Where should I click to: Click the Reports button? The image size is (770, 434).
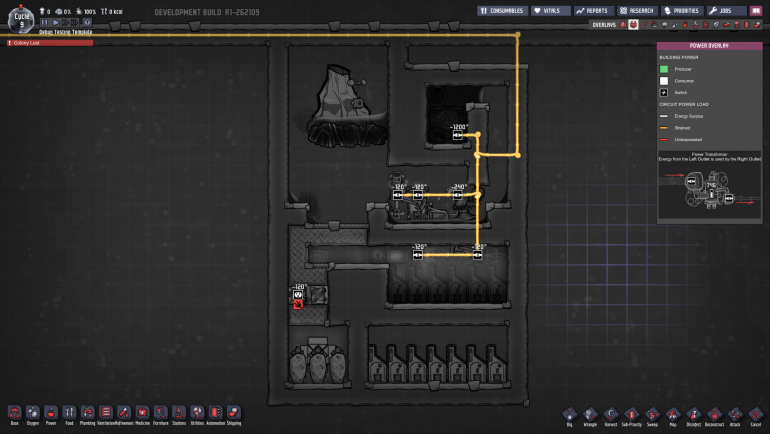[592, 10]
